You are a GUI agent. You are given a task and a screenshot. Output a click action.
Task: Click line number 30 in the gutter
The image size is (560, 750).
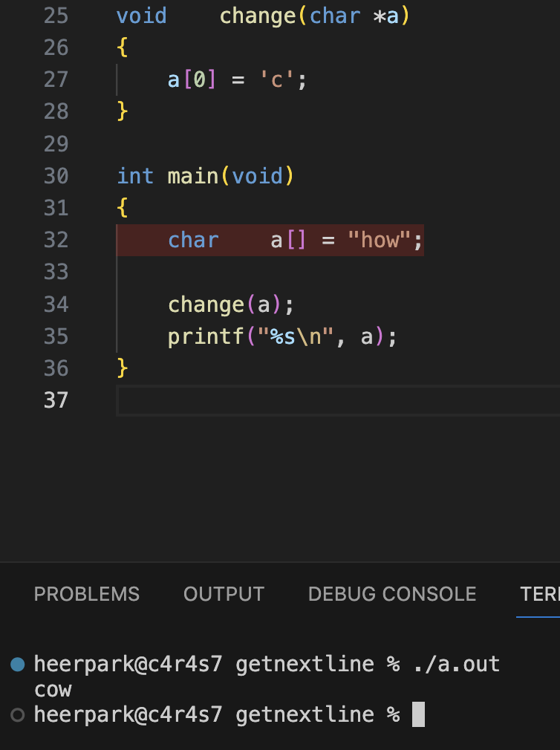[56, 176]
